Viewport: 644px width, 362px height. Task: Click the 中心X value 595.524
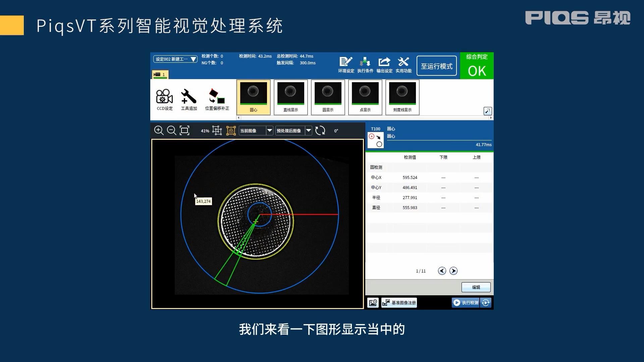pyautogui.click(x=410, y=178)
